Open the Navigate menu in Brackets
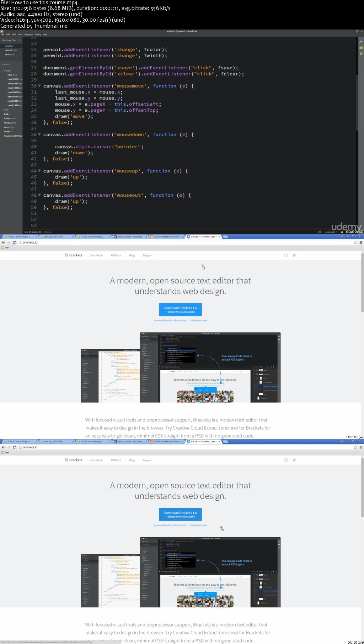 point(28,34)
